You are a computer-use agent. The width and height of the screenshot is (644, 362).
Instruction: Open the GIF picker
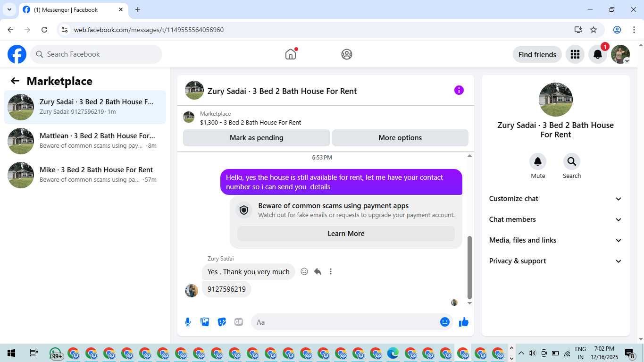click(x=239, y=322)
